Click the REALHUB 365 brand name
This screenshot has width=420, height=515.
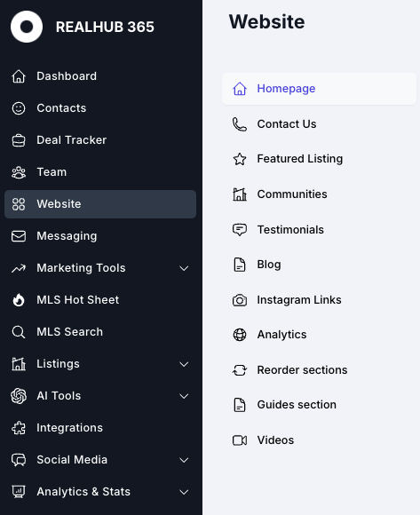(105, 27)
